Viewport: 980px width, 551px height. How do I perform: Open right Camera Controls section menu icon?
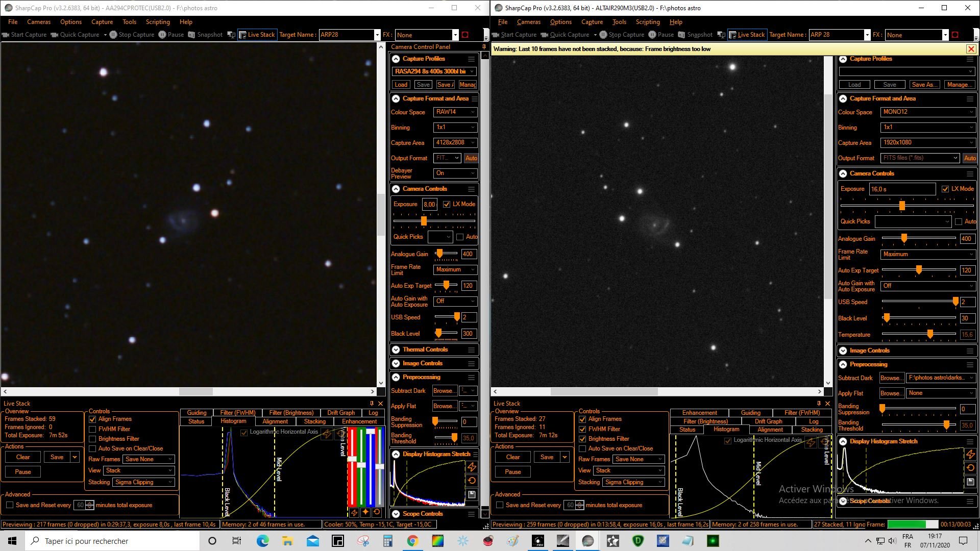pyautogui.click(x=970, y=174)
